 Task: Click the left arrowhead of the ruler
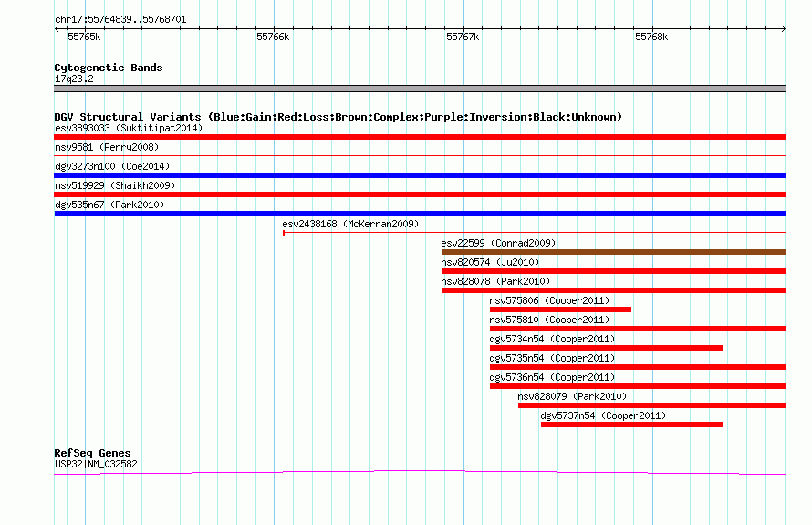[x=57, y=29]
